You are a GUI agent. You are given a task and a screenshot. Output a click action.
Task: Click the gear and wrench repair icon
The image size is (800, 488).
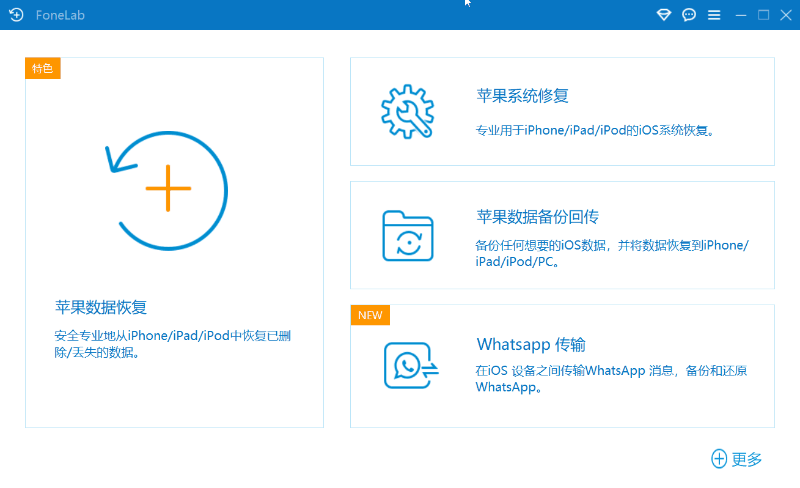(x=407, y=111)
